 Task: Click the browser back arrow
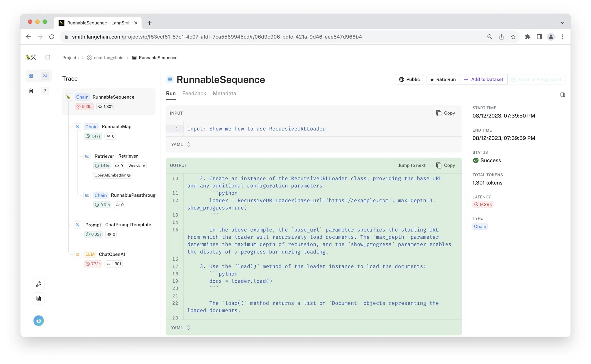(28, 37)
